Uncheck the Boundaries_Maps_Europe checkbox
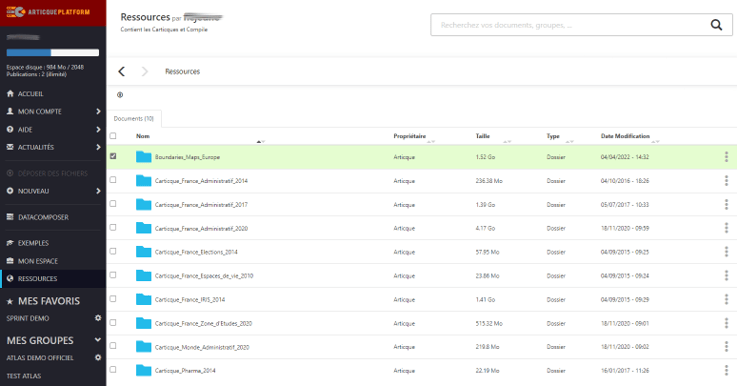This screenshot has height=386, width=737. 113,156
